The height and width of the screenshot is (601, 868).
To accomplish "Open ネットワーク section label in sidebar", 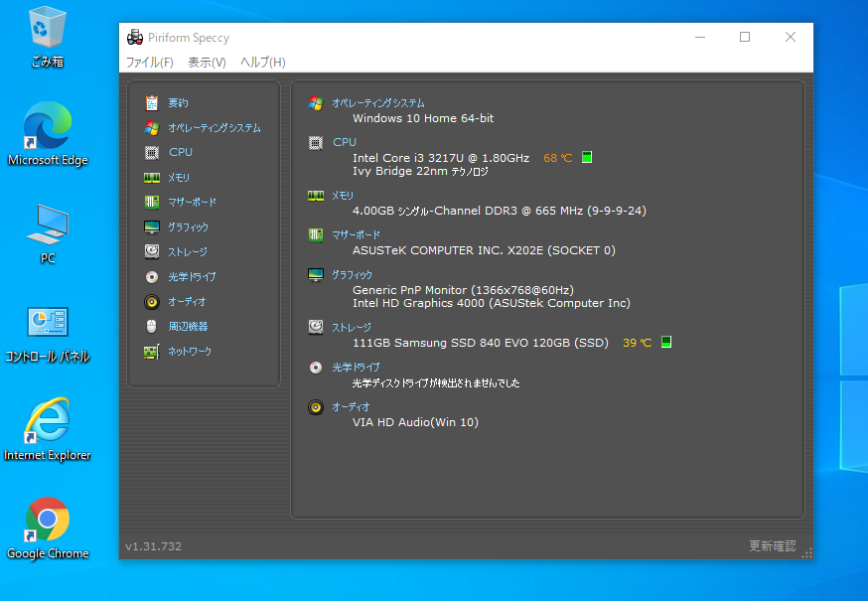I will pos(190,352).
